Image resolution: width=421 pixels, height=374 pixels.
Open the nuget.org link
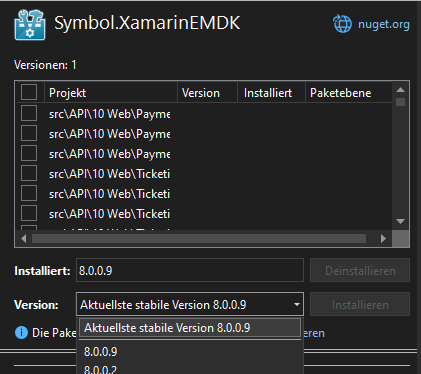pyautogui.click(x=383, y=24)
